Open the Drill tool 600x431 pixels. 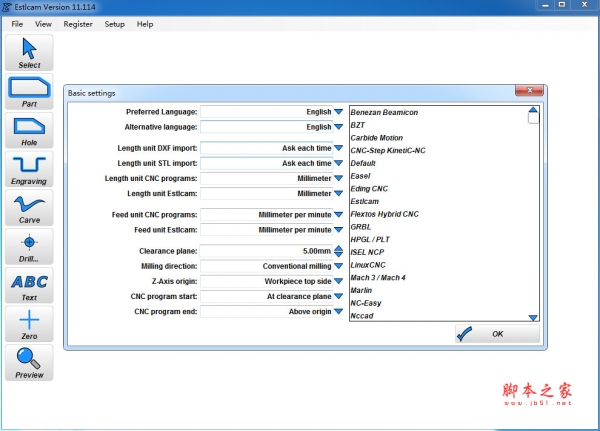click(x=29, y=246)
